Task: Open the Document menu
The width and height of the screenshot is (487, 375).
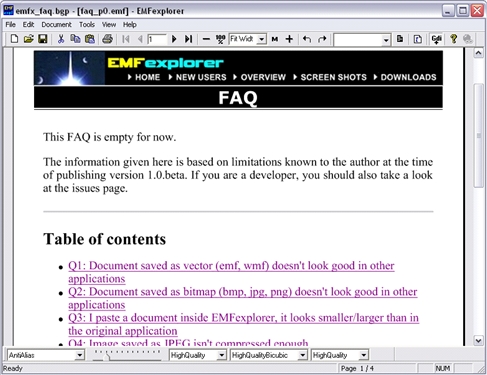Action: click(56, 24)
